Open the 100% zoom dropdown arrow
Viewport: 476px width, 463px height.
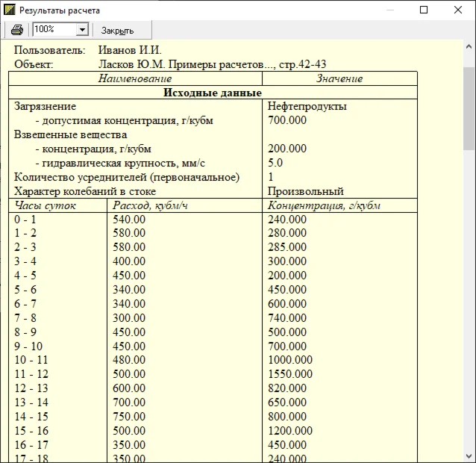82,30
